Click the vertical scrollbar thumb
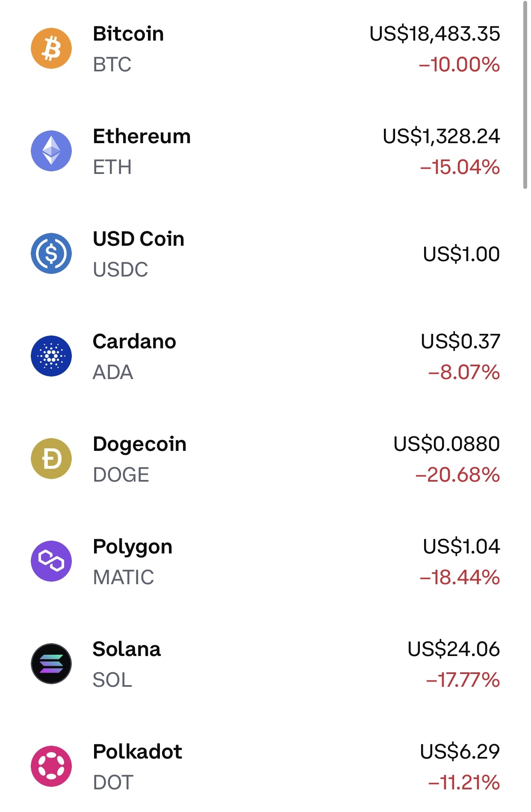 525,94
